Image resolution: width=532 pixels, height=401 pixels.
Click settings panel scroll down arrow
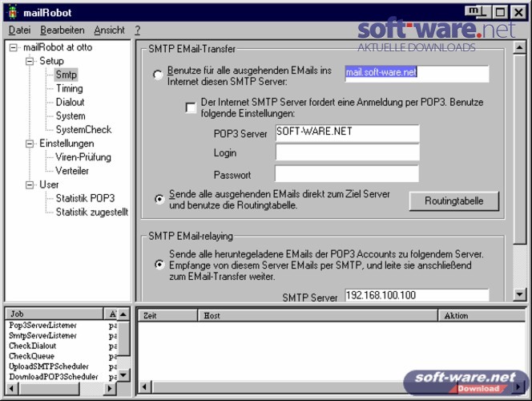(519, 294)
